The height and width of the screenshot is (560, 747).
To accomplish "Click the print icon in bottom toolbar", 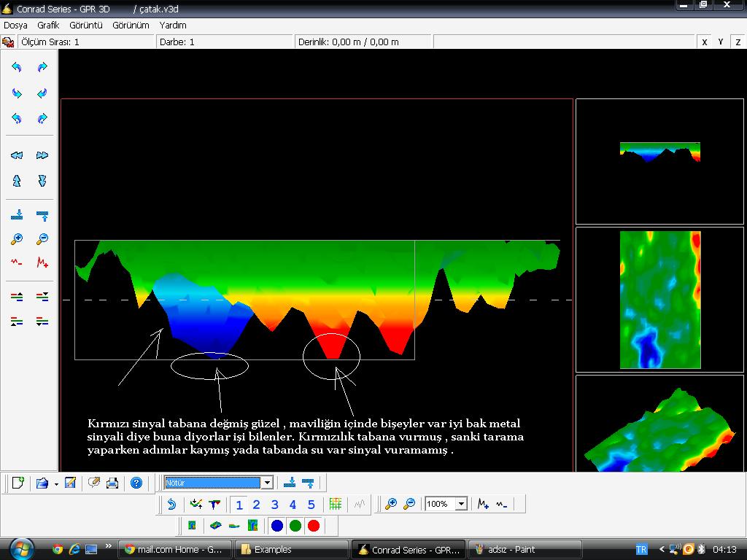I will 112,483.
